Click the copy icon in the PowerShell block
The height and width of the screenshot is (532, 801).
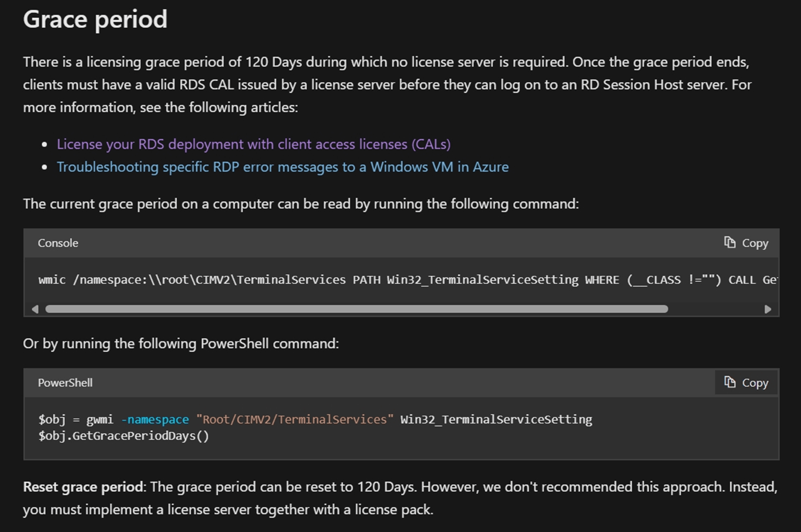[x=730, y=382]
